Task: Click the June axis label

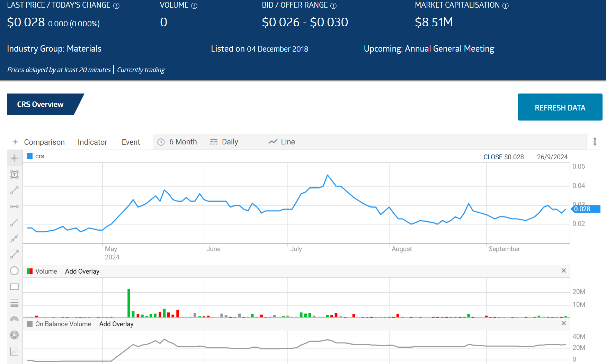Action: coord(213,249)
